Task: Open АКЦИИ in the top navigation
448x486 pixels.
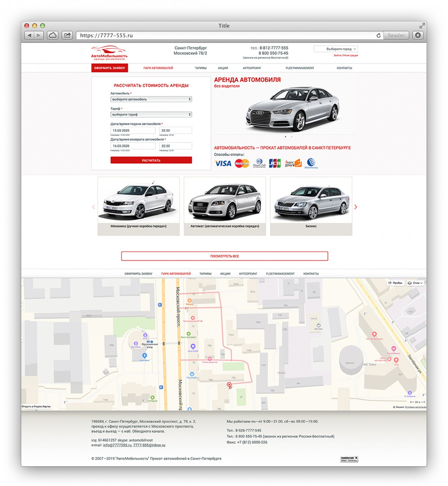Action: (223, 68)
